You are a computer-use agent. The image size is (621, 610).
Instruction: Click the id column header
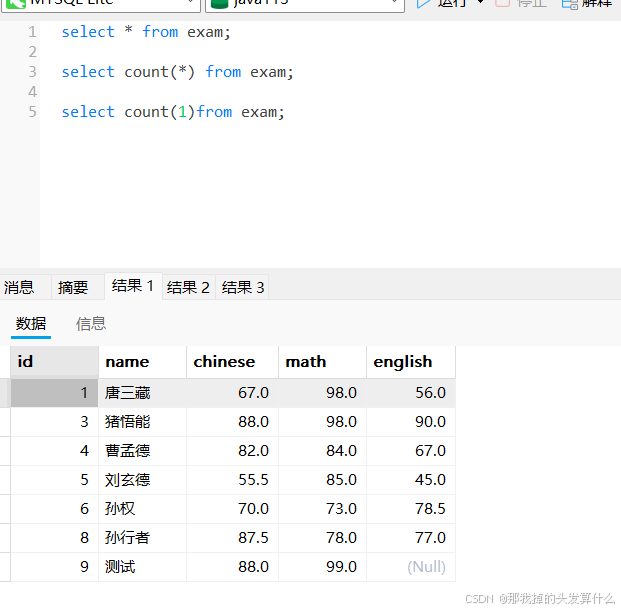(x=54, y=362)
